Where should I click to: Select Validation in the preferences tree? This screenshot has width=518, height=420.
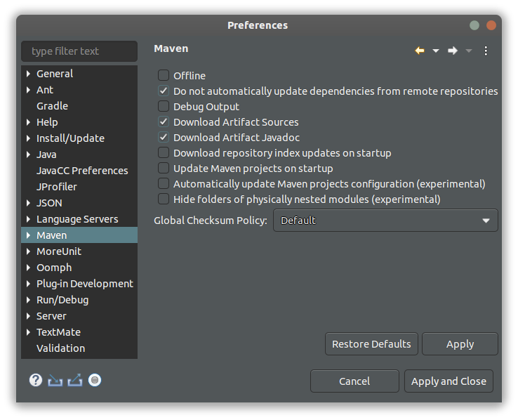(61, 348)
